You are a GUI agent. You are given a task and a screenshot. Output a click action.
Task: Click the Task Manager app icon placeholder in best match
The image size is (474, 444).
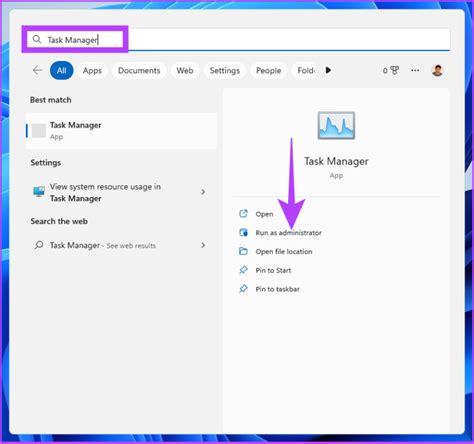pyautogui.click(x=39, y=130)
